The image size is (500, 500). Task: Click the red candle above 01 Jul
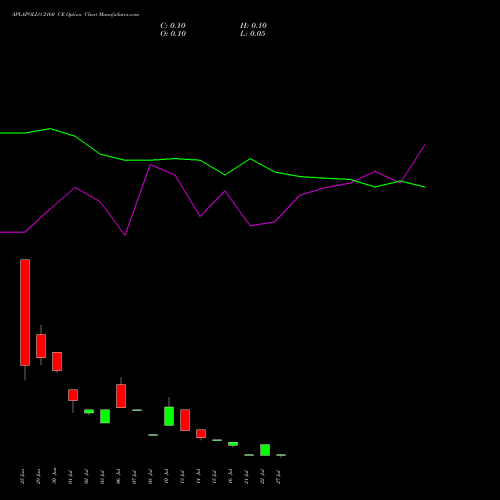click(x=73, y=395)
